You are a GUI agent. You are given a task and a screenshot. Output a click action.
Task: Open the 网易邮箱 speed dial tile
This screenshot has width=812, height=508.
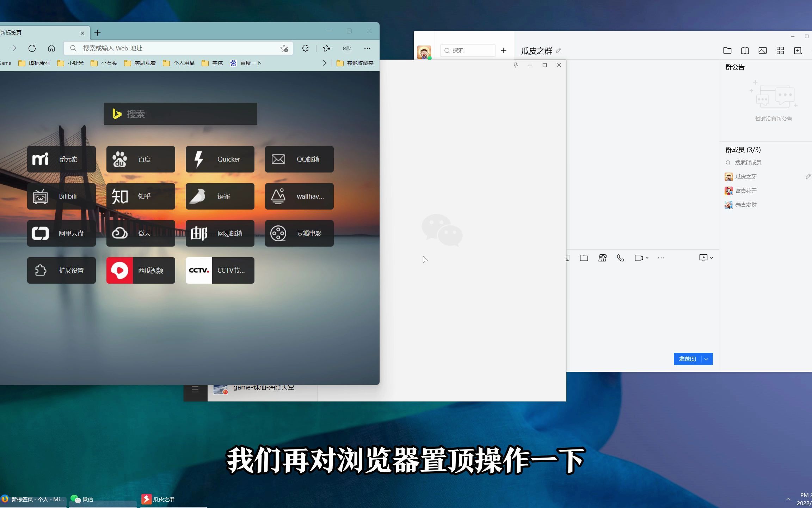click(220, 233)
